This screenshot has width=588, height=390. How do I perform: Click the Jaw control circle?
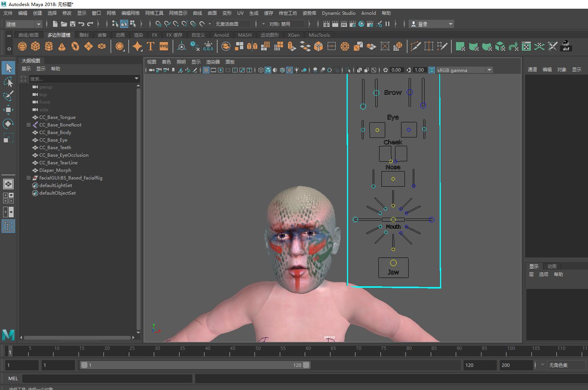[393, 263]
